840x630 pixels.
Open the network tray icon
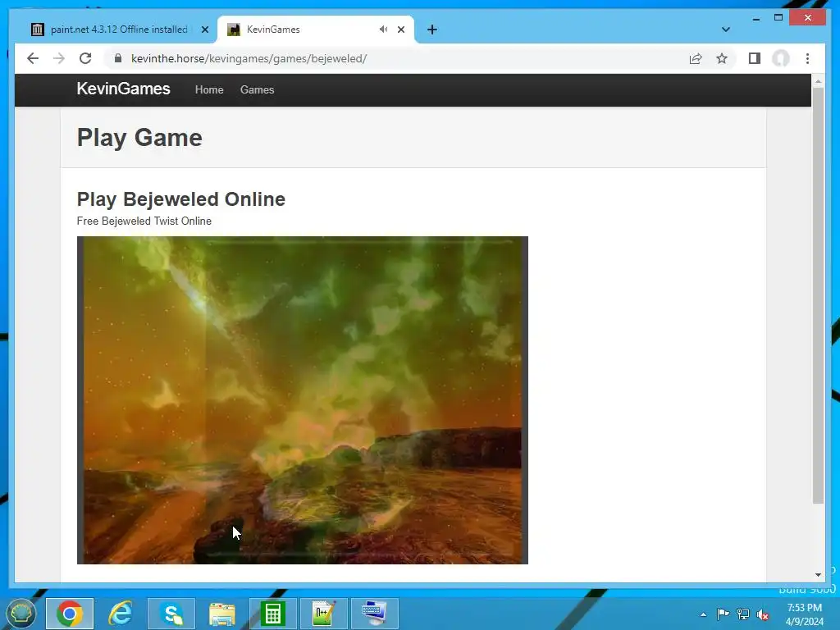click(743, 614)
